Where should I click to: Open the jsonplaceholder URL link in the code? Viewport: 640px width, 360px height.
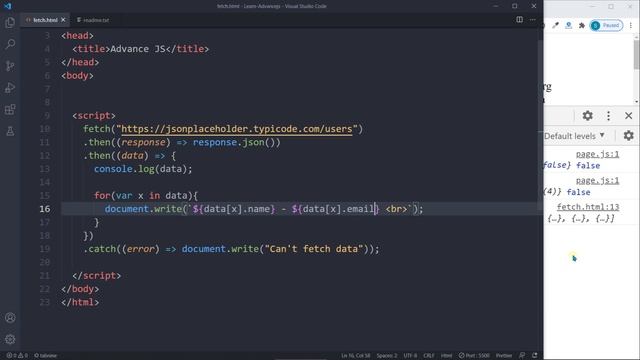pyautogui.click(x=237, y=129)
